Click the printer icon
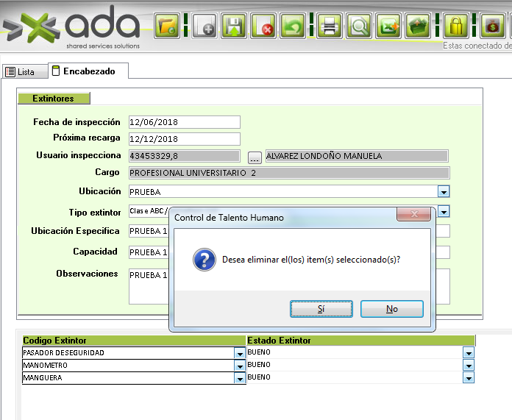This screenshot has height=420, width=512. pyautogui.click(x=330, y=26)
